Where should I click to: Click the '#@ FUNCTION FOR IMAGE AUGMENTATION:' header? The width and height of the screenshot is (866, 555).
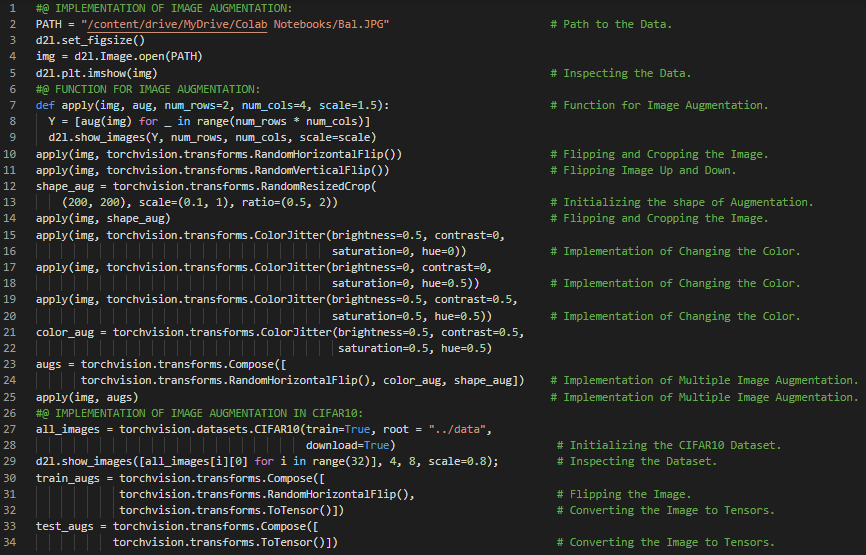pyautogui.click(x=147, y=89)
